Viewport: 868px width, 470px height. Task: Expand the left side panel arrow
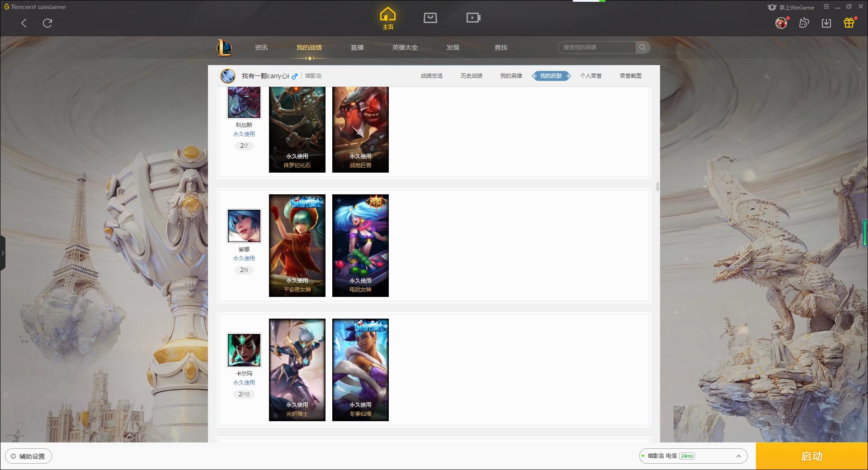point(3,253)
